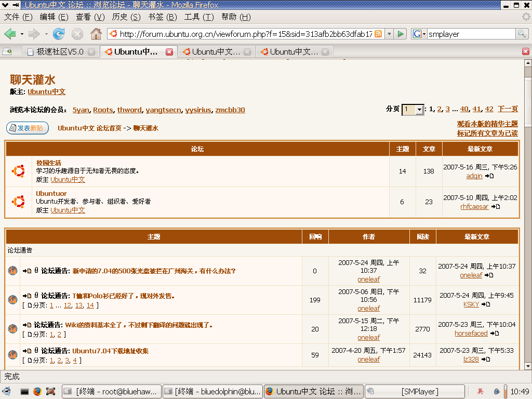Viewport: 532px width, 399px height.
Task: Click Firefox launcher icon in bottom panel
Action: point(37,391)
